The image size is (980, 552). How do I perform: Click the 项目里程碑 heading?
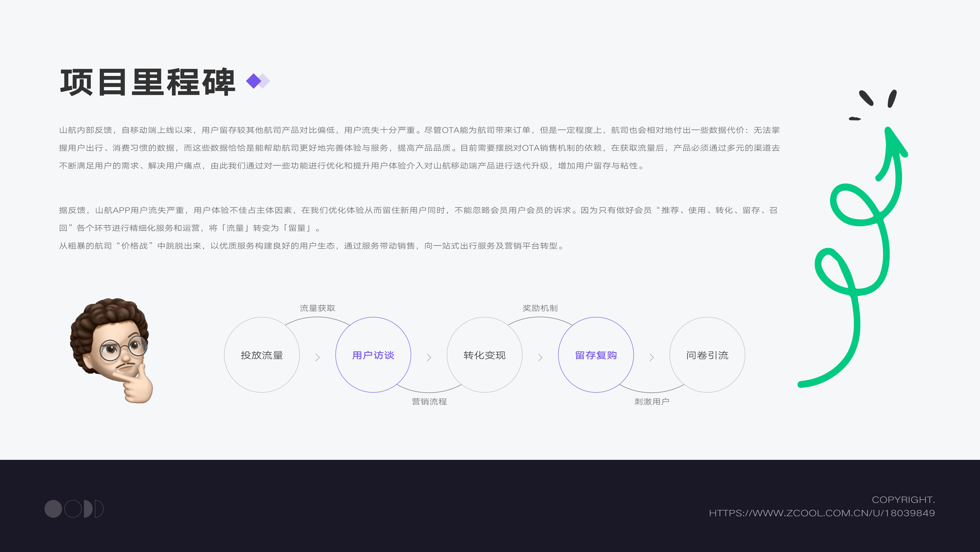click(x=148, y=82)
